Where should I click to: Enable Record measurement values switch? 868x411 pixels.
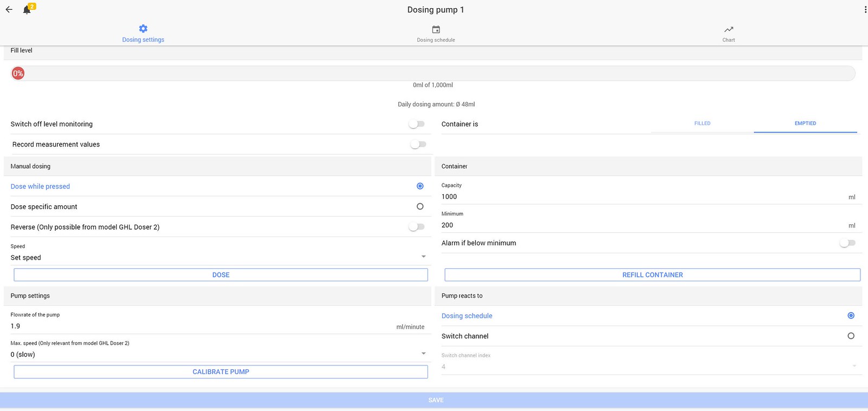point(418,144)
